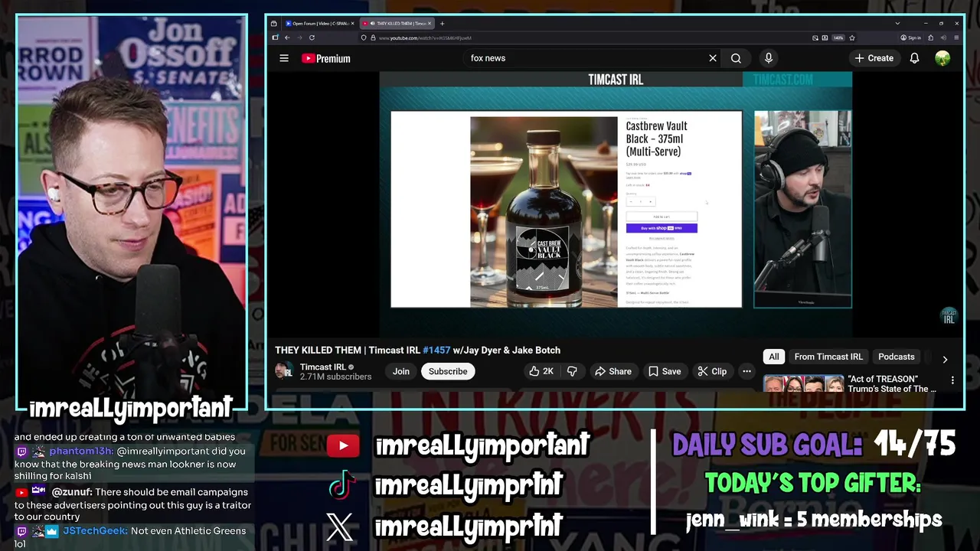This screenshot has height=551, width=980.
Task: Bookmark this page with the star
Action: 852,37
